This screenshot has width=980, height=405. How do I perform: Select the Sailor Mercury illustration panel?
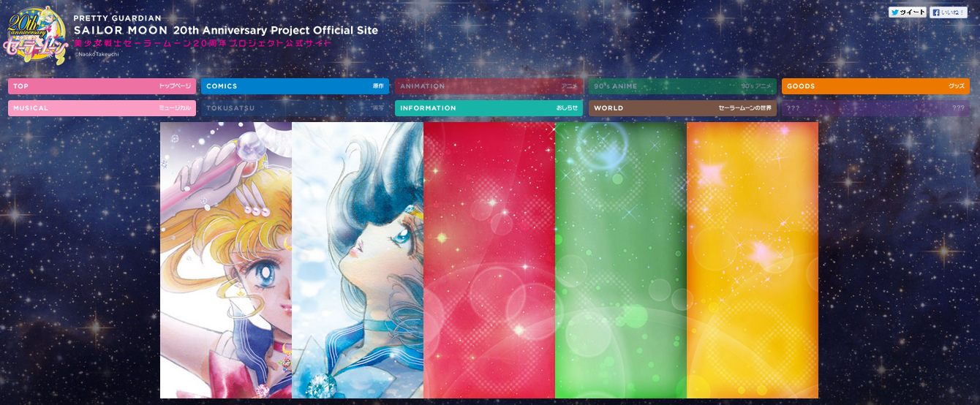358,260
